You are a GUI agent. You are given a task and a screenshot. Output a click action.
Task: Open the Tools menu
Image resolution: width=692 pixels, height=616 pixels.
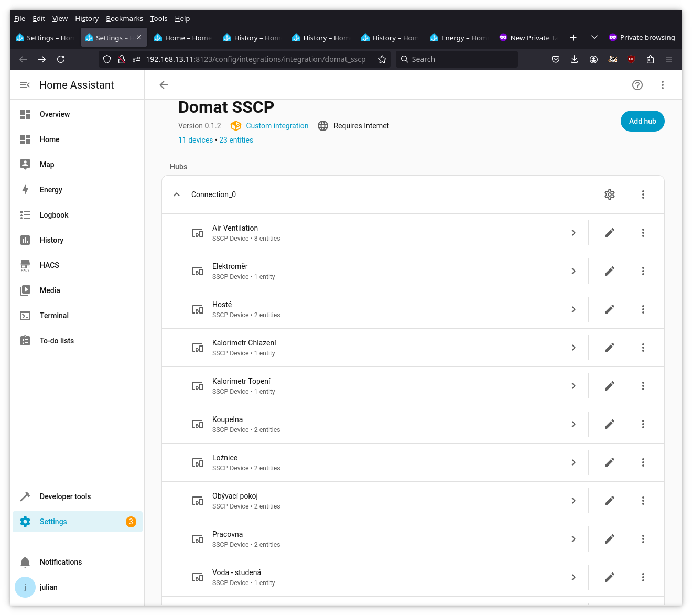point(159,18)
